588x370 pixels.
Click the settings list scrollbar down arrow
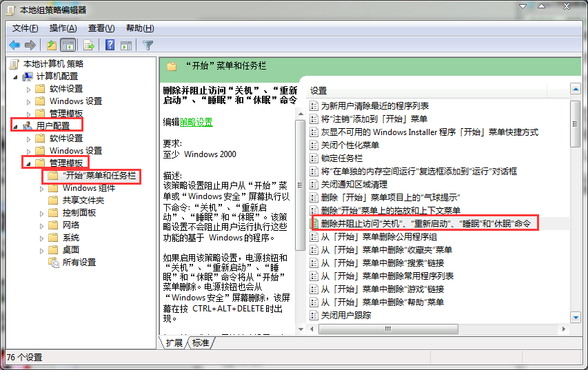575,318
